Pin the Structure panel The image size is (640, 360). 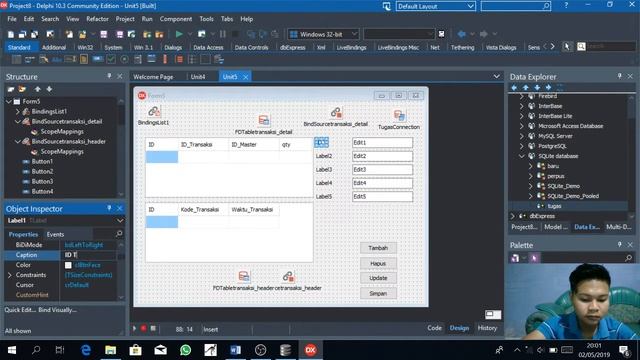(x=109, y=76)
